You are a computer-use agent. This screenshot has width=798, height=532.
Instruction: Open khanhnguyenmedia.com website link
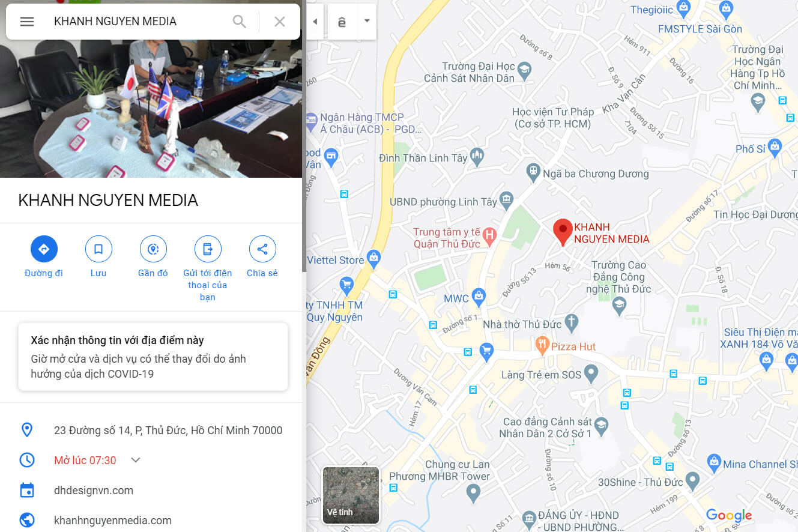pyautogui.click(x=113, y=521)
